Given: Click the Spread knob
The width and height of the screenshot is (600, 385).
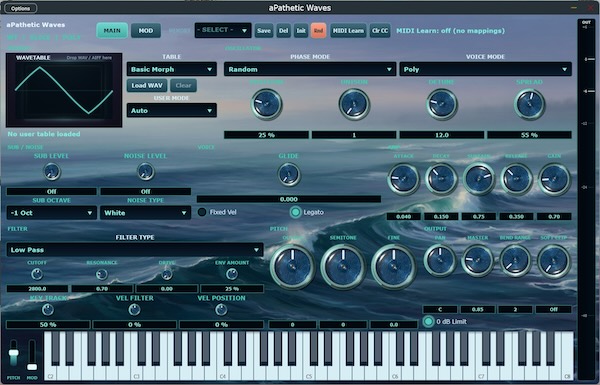Looking at the screenshot, I should click(x=530, y=104).
